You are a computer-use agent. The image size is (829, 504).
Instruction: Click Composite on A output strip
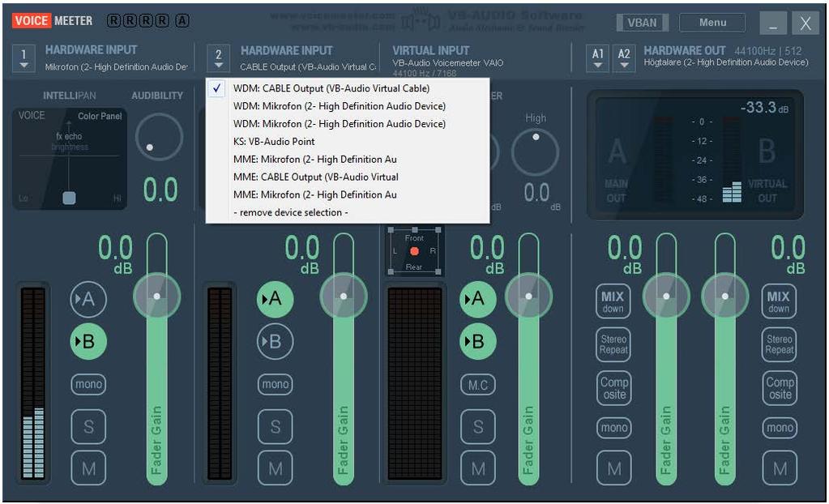tap(613, 388)
